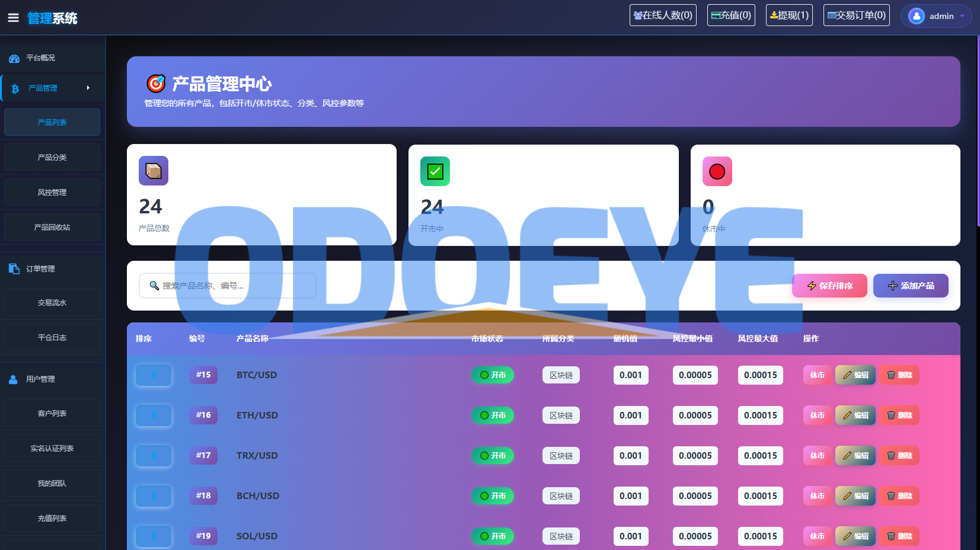Viewport: 980px width, 550px height.
Task: Click 休市 button for BTC/USD
Action: pos(817,375)
